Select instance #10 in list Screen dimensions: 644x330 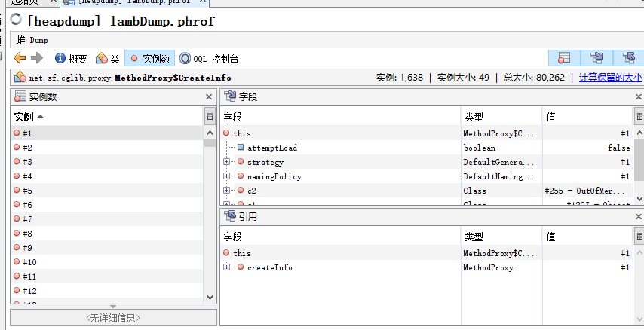[107, 262]
